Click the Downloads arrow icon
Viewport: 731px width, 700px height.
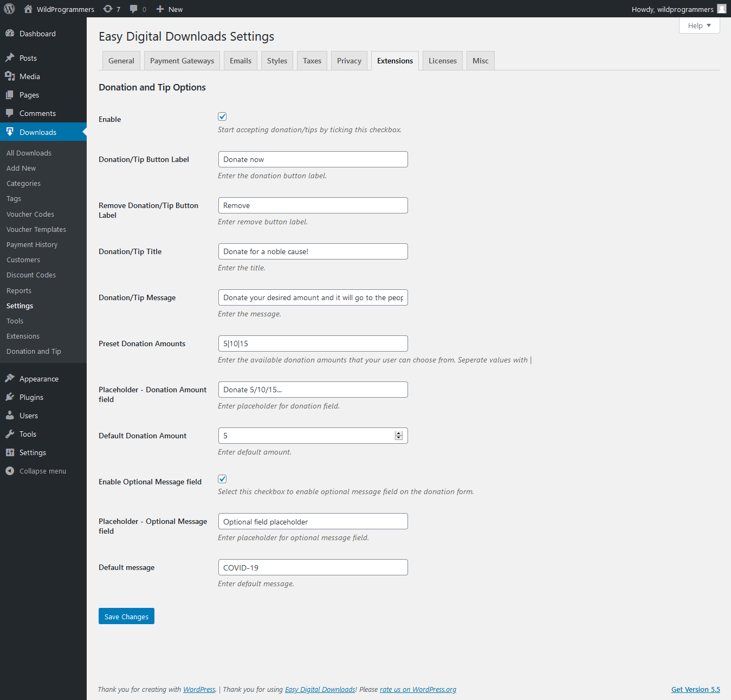tap(10, 132)
